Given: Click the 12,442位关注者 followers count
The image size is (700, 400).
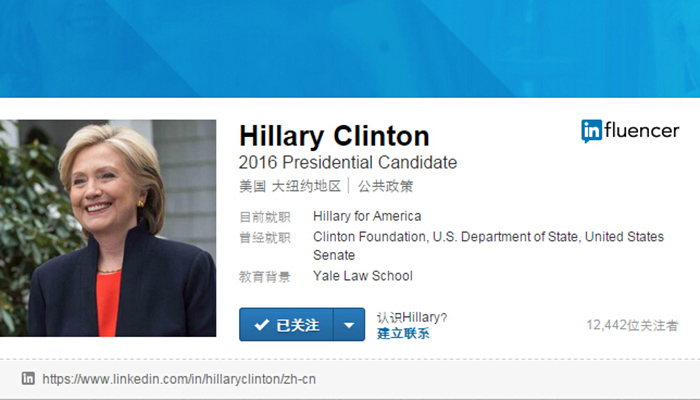Looking at the screenshot, I should pyautogui.click(x=632, y=325).
